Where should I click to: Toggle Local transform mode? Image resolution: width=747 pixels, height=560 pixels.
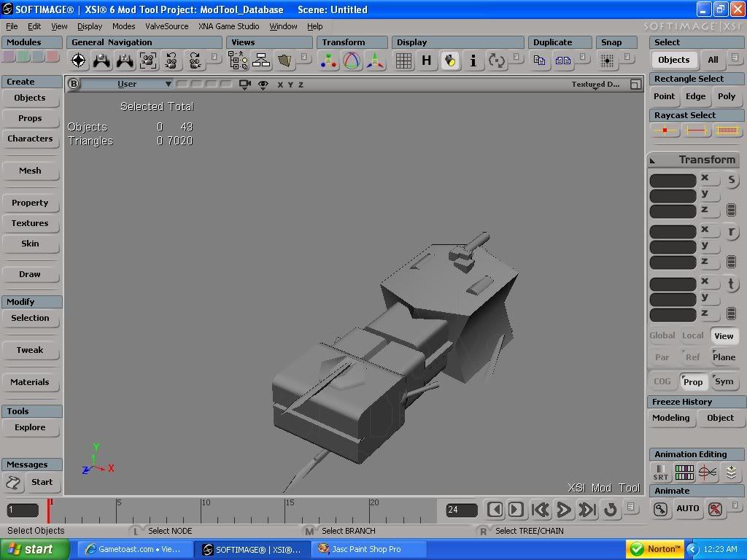pyautogui.click(x=693, y=335)
